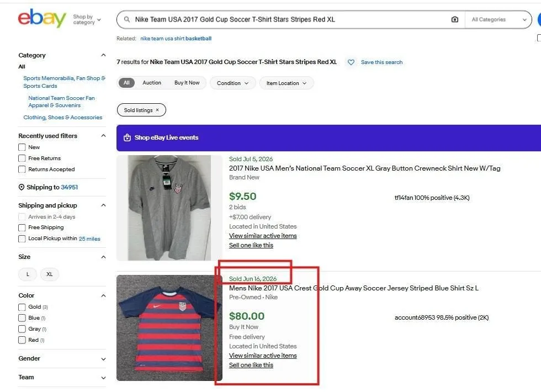Image resolution: width=541 pixels, height=392 pixels.
Task: Check the Free Returns filter
Action: pyautogui.click(x=22, y=158)
